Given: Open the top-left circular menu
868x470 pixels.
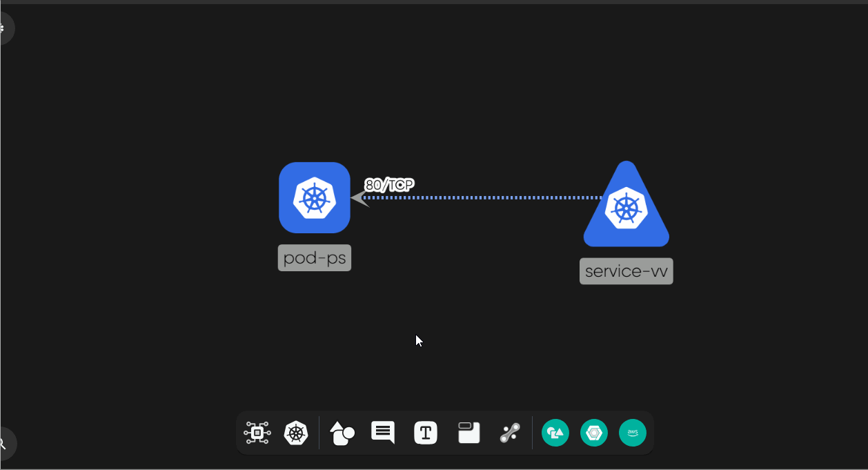Looking at the screenshot, I should (3, 28).
